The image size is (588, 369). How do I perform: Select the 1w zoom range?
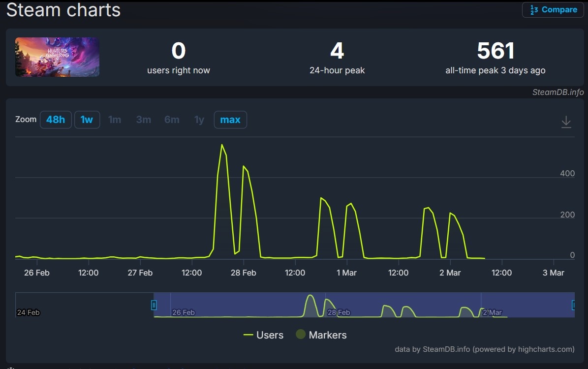coord(87,120)
